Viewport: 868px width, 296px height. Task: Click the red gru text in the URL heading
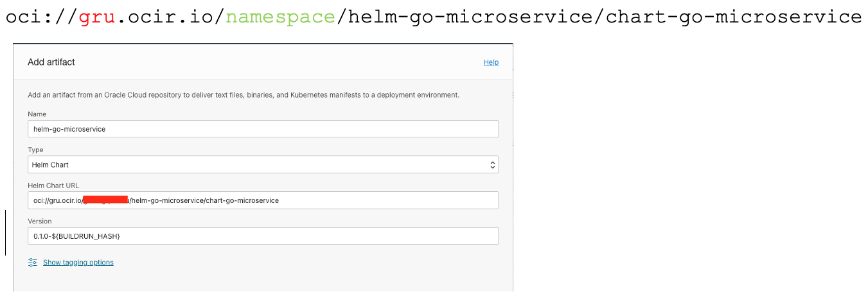[98, 17]
